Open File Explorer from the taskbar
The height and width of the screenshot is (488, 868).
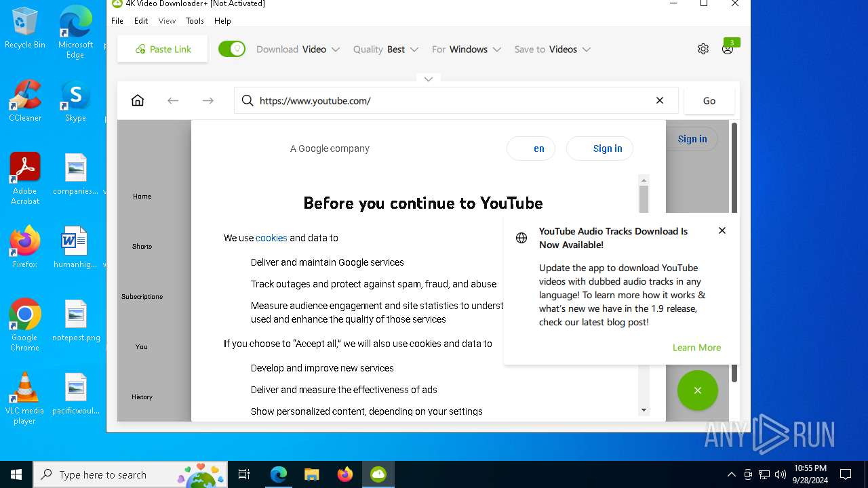pos(311,474)
